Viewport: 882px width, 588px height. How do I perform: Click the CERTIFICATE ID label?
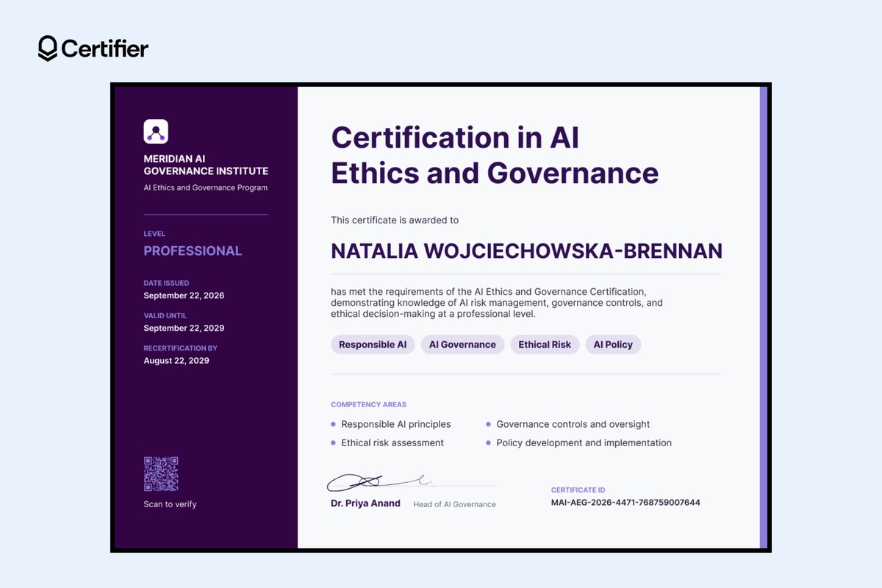(578, 490)
